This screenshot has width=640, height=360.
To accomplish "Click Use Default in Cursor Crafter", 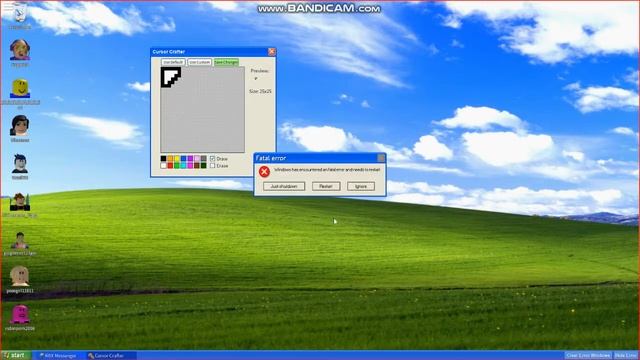I will tap(173, 62).
